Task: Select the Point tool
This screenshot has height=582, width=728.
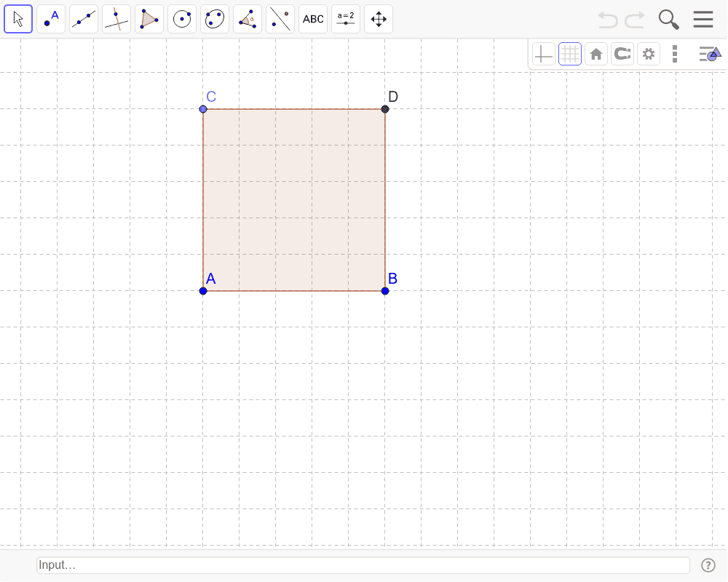Action: tap(51, 19)
